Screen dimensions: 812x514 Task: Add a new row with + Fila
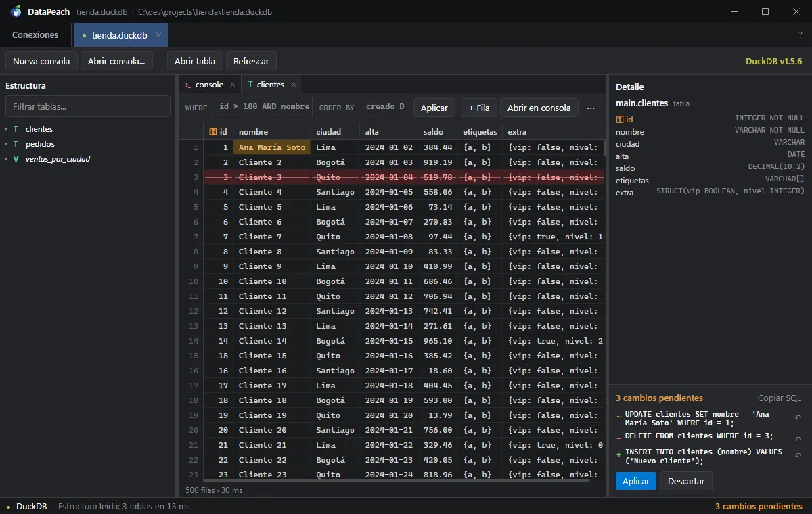[479, 108]
